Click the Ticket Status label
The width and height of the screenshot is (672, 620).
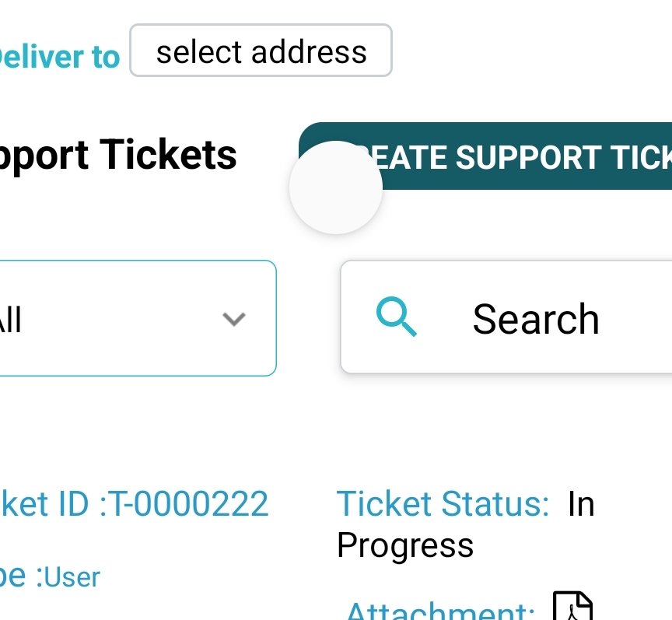[443, 503]
